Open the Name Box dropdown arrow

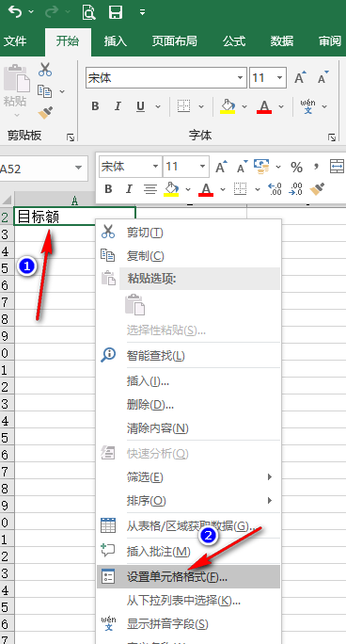pos(78,168)
